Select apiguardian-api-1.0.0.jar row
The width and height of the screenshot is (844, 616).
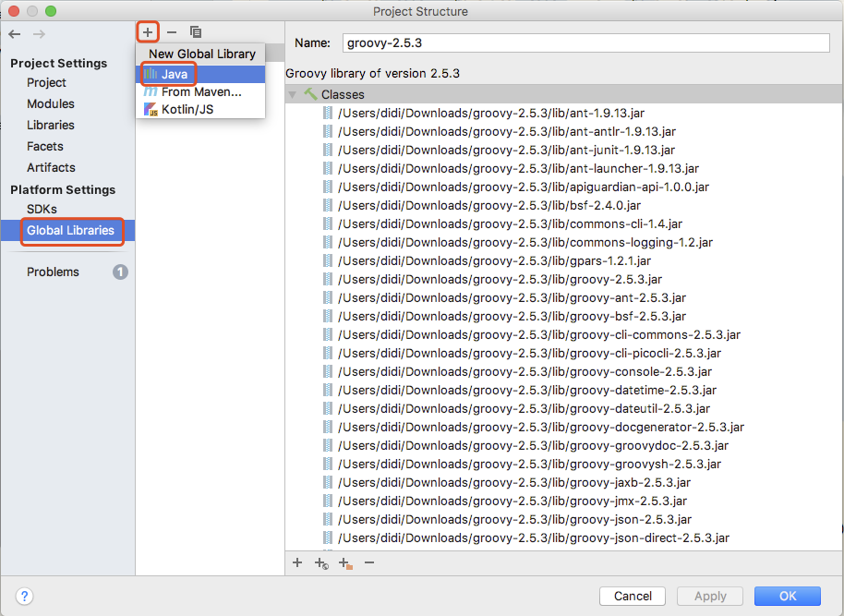tap(563, 187)
